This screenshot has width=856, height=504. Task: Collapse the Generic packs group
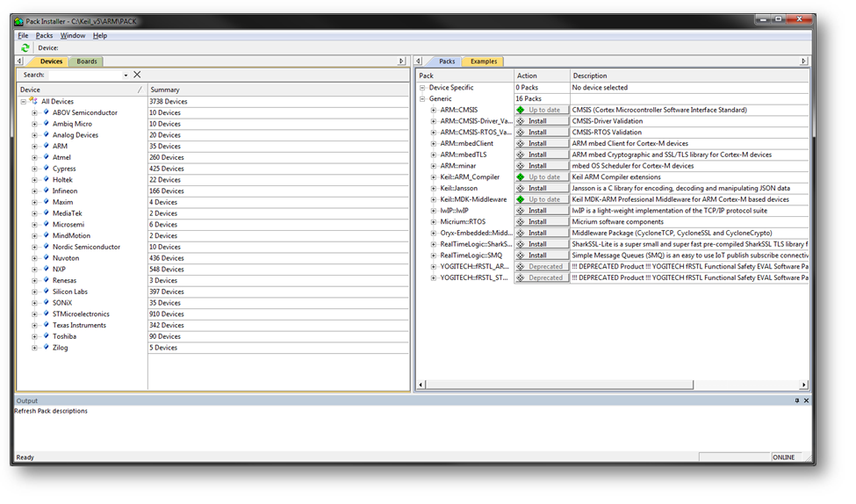click(x=422, y=99)
